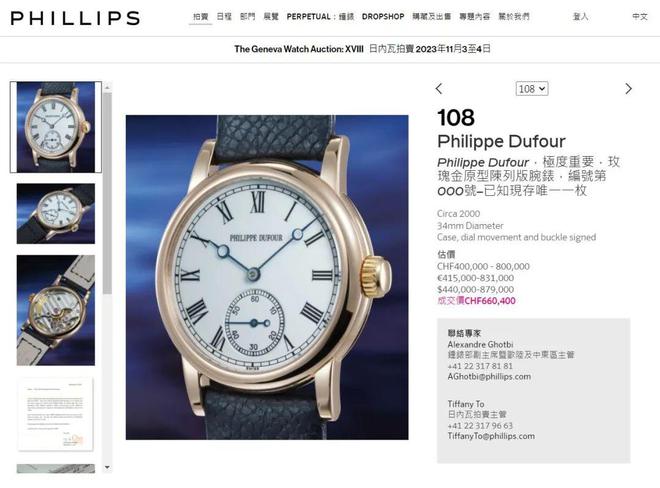
Task: Go to previous lot with left arrow
Action: click(439, 89)
